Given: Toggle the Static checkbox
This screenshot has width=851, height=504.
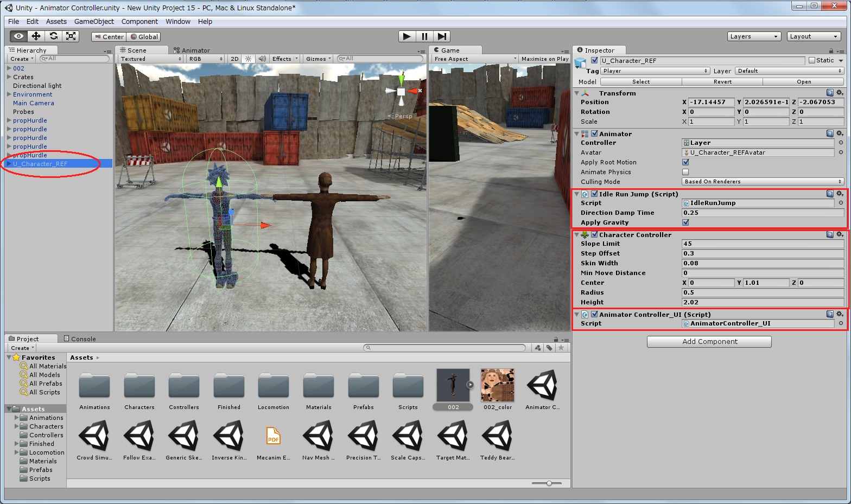Looking at the screenshot, I should (812, 60).
